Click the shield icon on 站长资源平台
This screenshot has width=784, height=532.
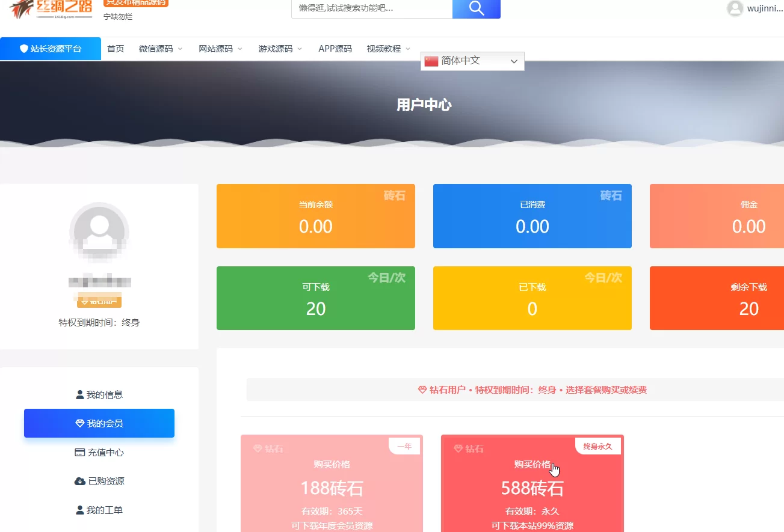coord(24,49)
